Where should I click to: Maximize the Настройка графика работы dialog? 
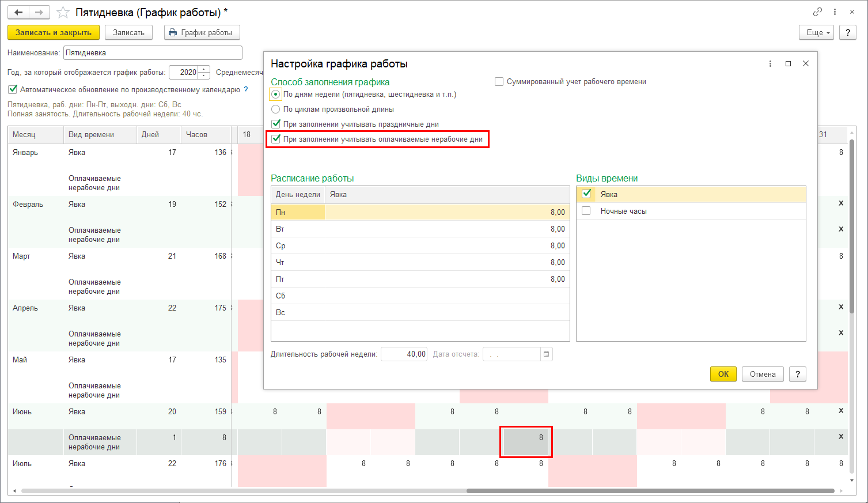(x=788, y=63)
